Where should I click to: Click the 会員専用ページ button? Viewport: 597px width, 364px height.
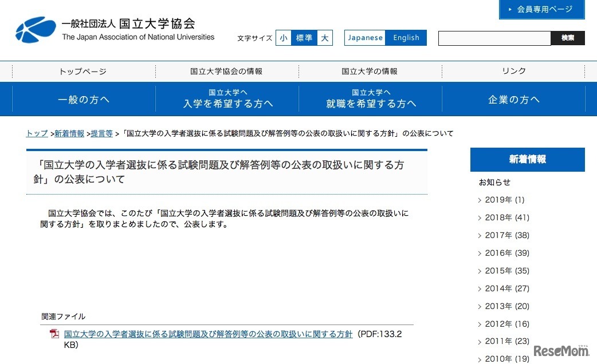click(x=541, y=9)
